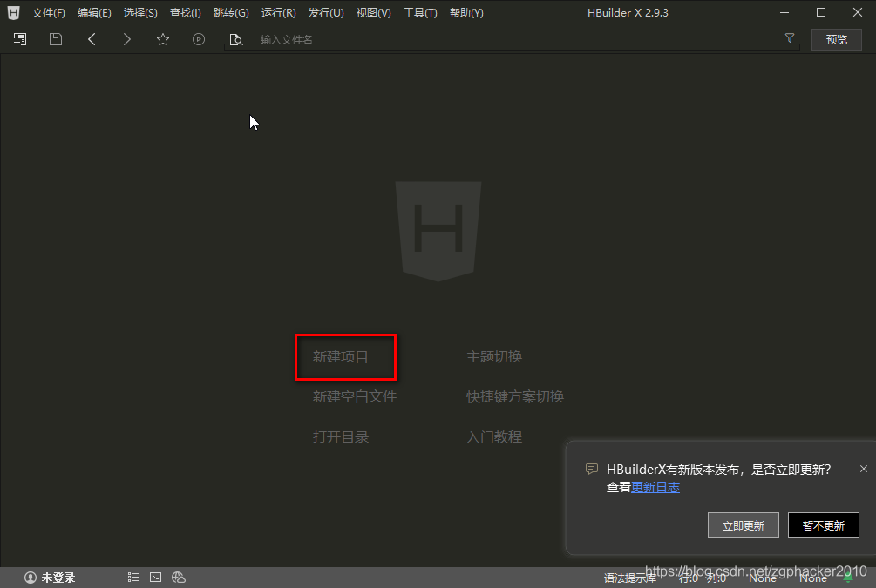Maximize the HBuilder X window
The image size is (876, 588).
[x=821, y=12]
